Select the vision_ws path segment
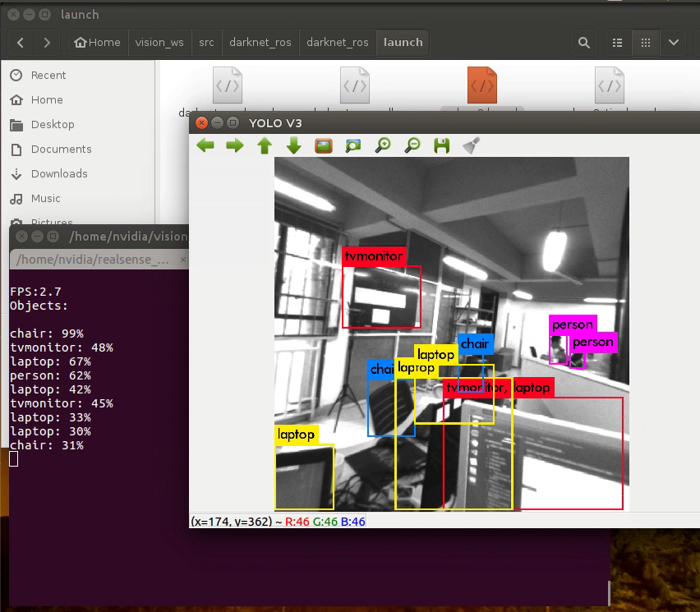Viewport: 700px width, 612px height. click(x=159, y=43)
